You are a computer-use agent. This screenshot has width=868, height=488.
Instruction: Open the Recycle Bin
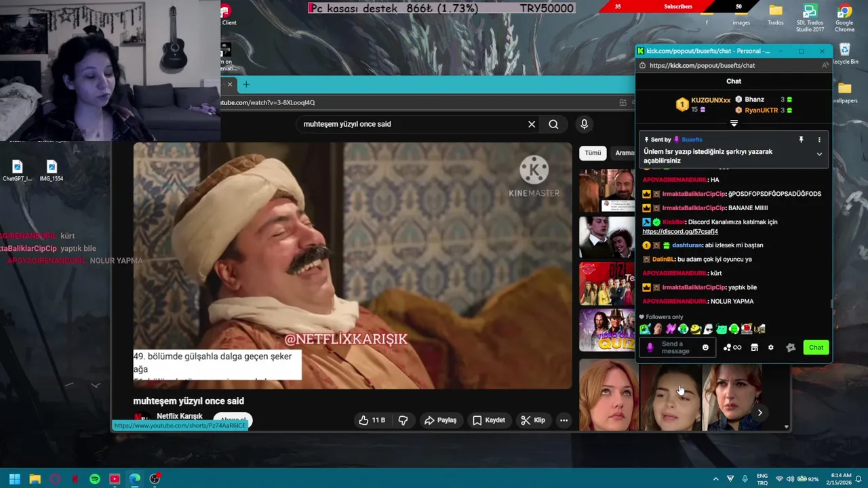point(844,54)
